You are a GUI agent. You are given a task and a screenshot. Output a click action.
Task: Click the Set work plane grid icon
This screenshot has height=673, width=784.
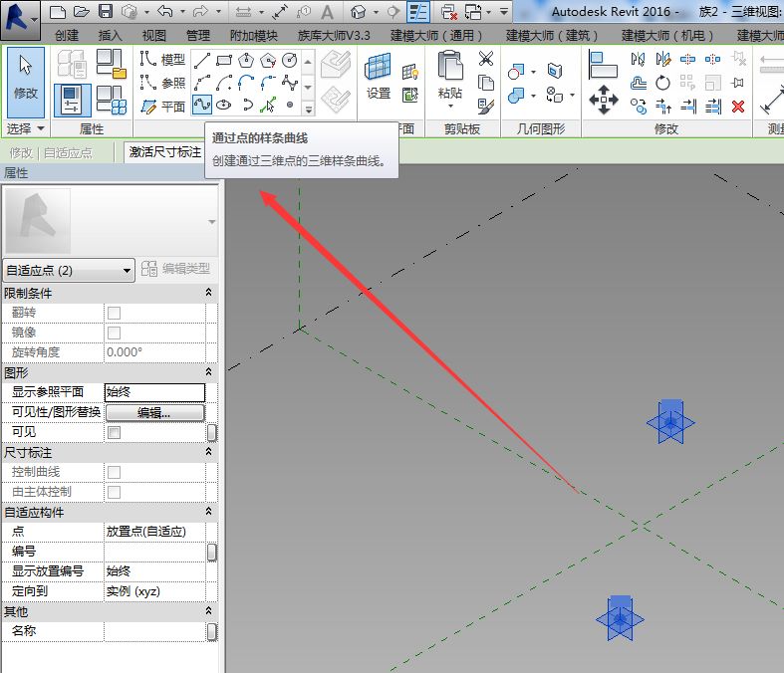[378, 67]
